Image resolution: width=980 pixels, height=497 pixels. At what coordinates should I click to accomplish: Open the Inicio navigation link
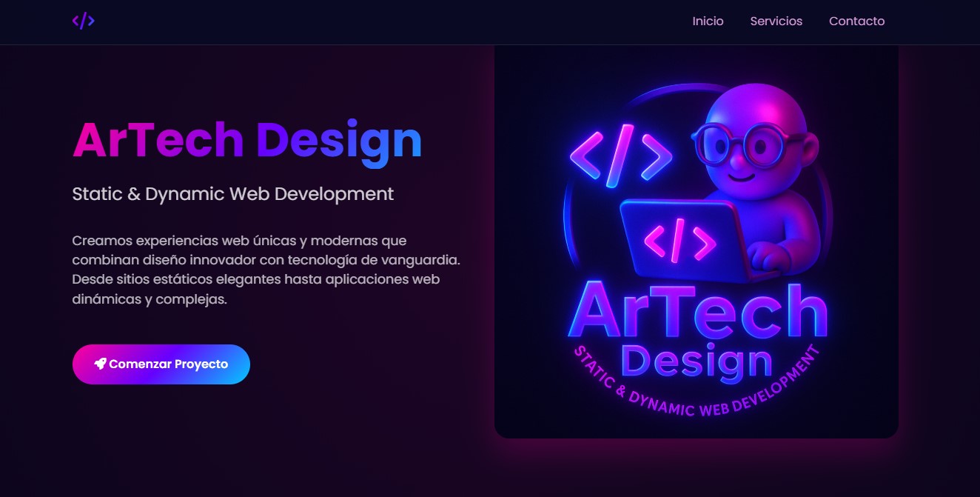point(708,21)
